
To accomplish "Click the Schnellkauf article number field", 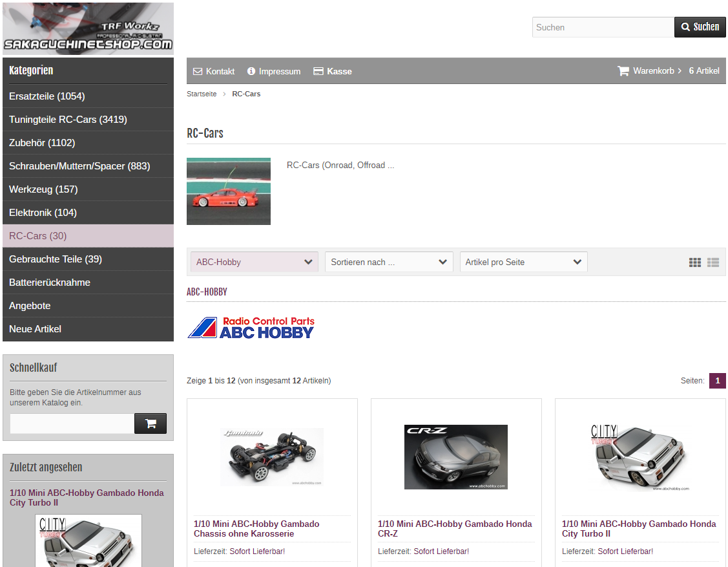I will [72, 423].
